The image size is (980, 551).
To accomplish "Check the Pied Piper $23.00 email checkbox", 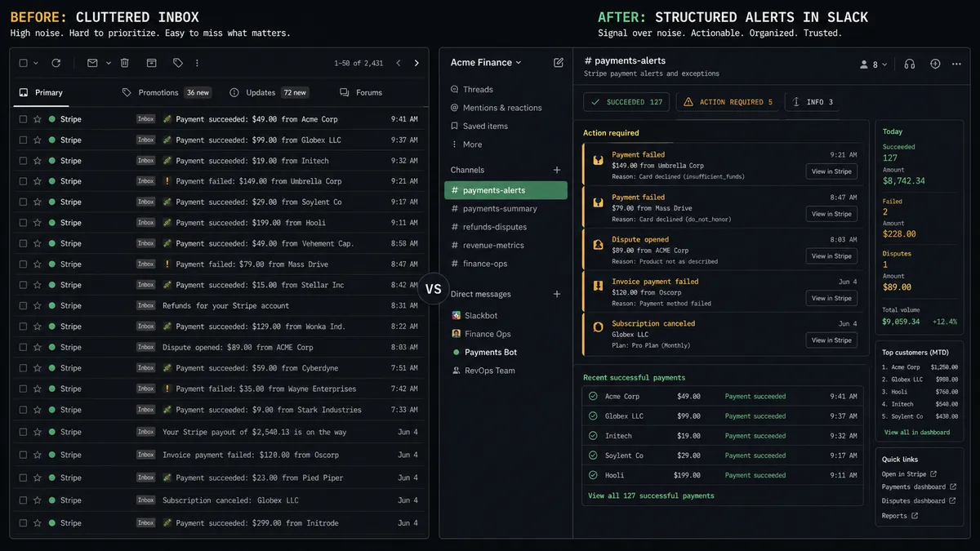I will 23,478.
